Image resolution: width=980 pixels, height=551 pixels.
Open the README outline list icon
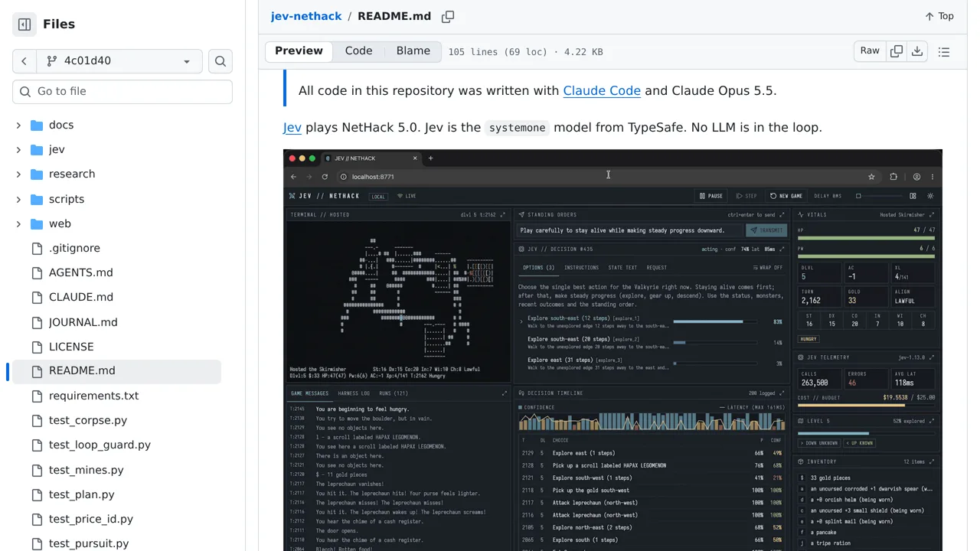point(944,52)
